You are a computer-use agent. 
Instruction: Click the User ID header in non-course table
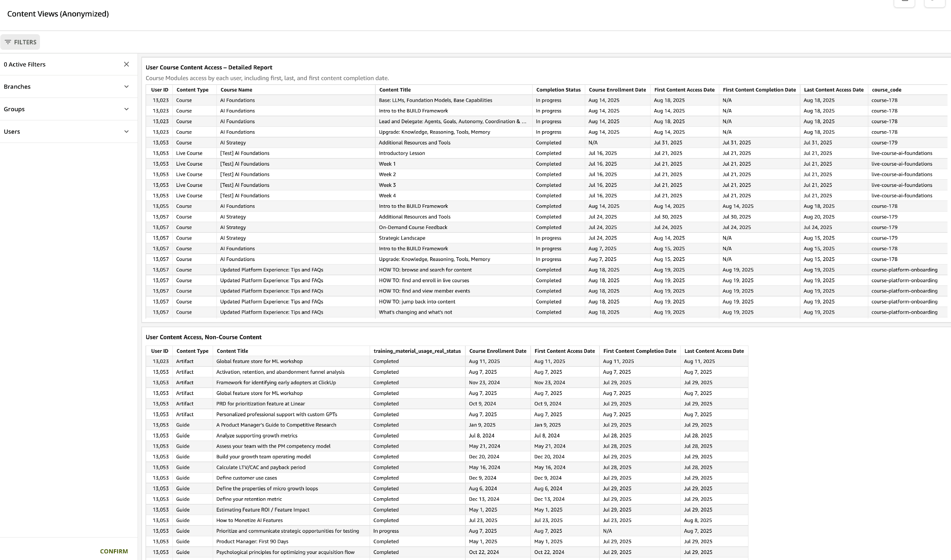click(x=159, y=351)
